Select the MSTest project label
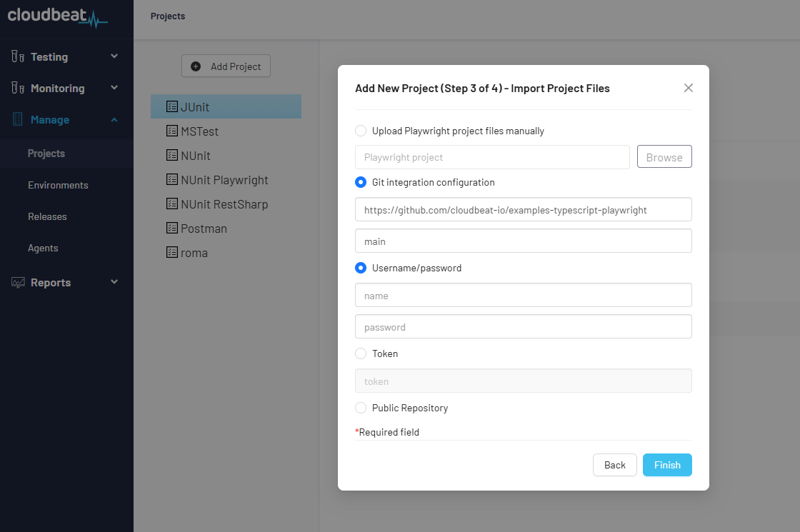This screenshot has height=532, width=800. click(x=199, y=131)
